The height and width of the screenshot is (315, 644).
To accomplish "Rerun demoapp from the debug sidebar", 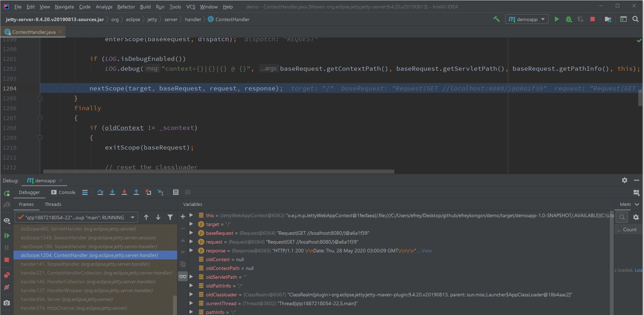I will (7, 193).
